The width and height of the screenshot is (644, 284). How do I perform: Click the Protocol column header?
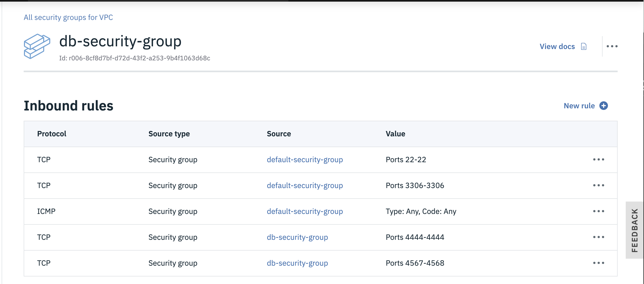(52, 134)
